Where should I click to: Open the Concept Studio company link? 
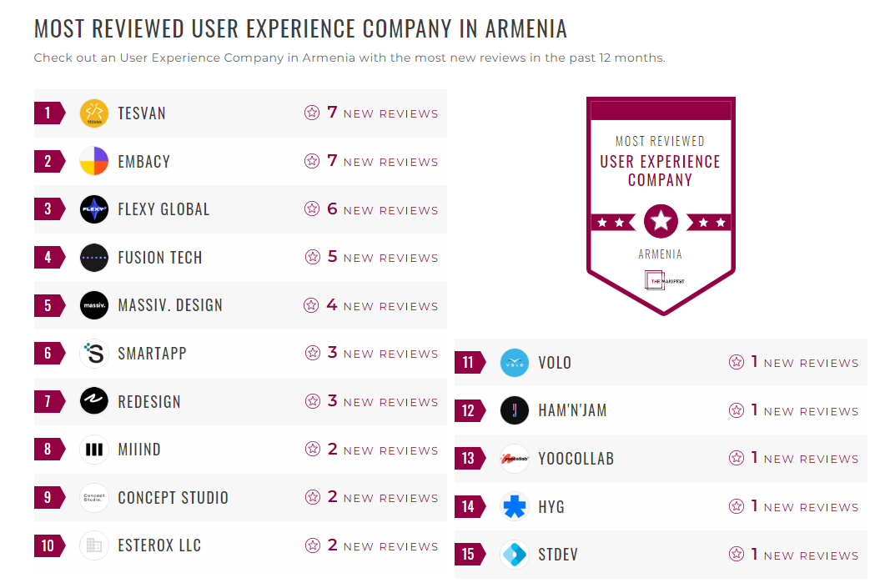point(173,498)
